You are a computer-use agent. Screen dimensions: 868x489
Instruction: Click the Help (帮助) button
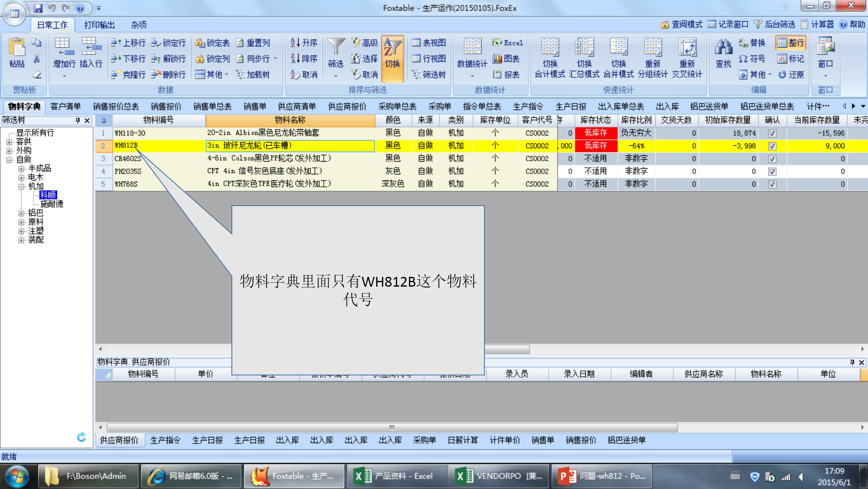point(852,24)
